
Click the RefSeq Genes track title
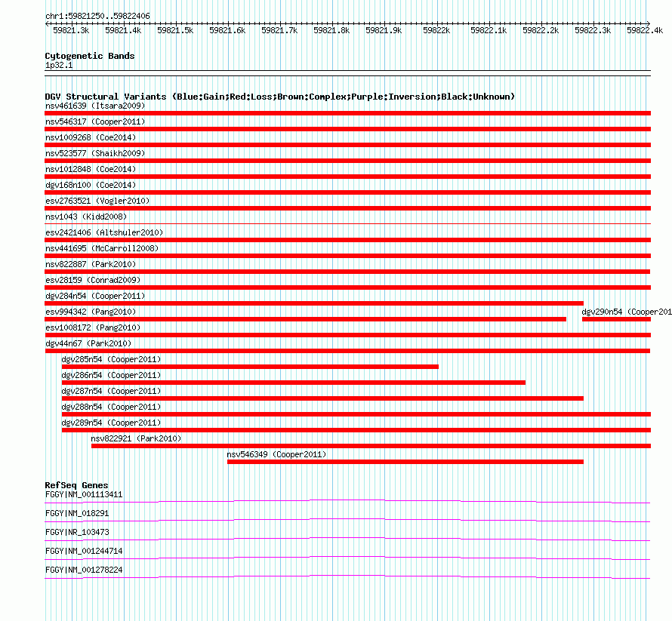[76, 485]
